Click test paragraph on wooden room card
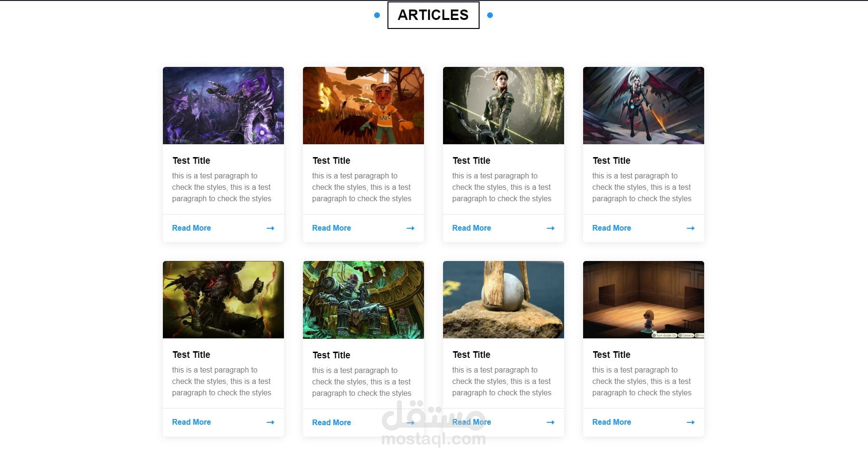The width and height of the screenshot is (868, 457). click(x=642, y=381)
